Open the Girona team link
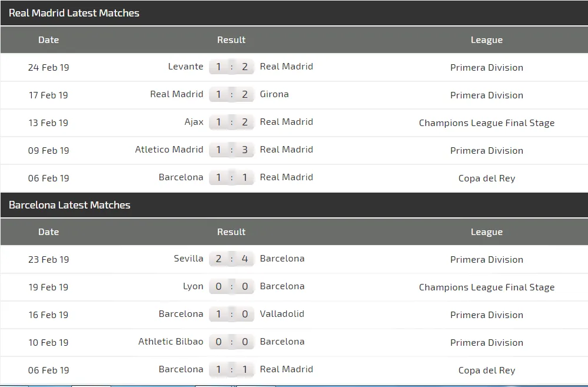 (274, 94)
